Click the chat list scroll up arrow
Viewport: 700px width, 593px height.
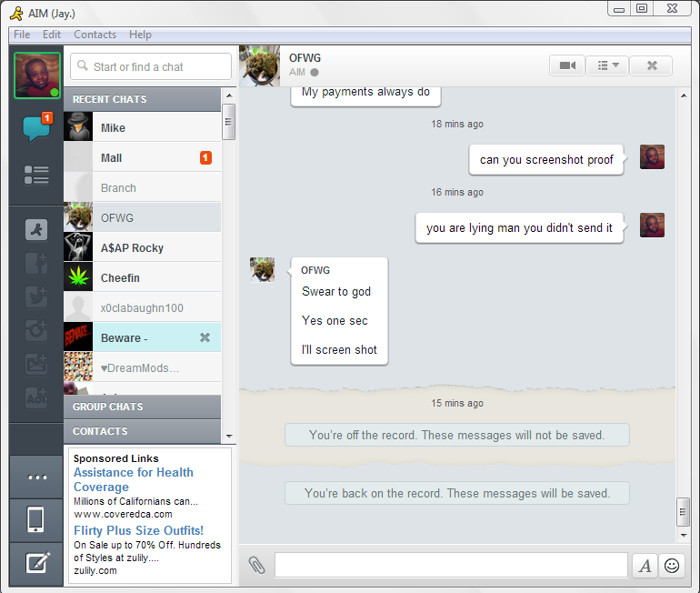(229, 95)
